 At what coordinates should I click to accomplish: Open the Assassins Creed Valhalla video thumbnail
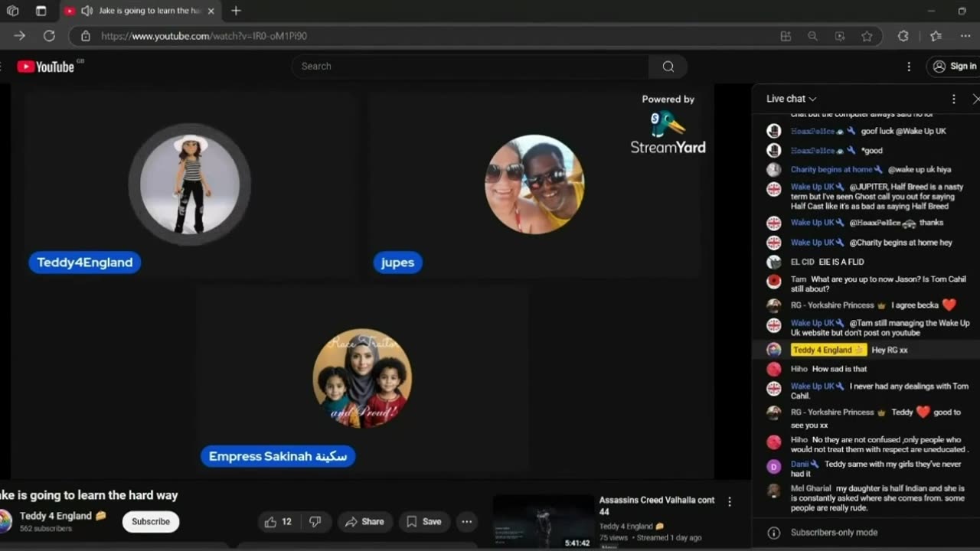[x=544, y=522]
